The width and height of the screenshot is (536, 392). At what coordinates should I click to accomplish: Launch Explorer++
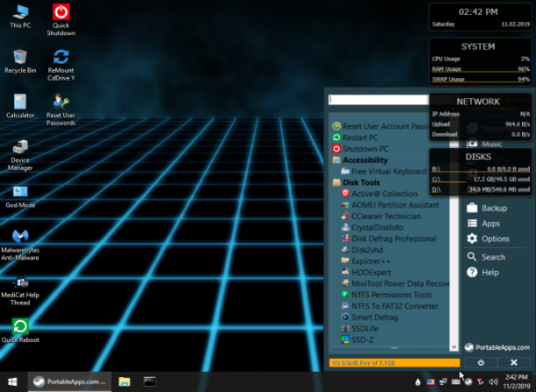365,262
